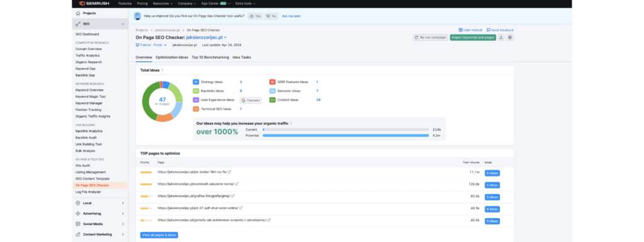Open Backlink Analytics in sidebar
This screenshot has height=242, width=644.
pyautogui.click(x=89, y=131)
